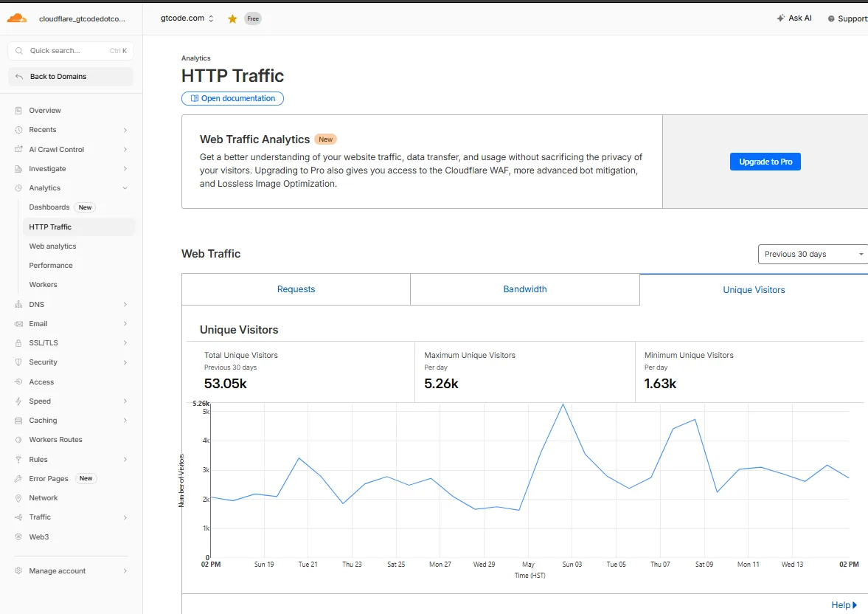Click the Cloudflare cloud logo
868x614 pixels.
pyautogui.click(x=17, y=18)
